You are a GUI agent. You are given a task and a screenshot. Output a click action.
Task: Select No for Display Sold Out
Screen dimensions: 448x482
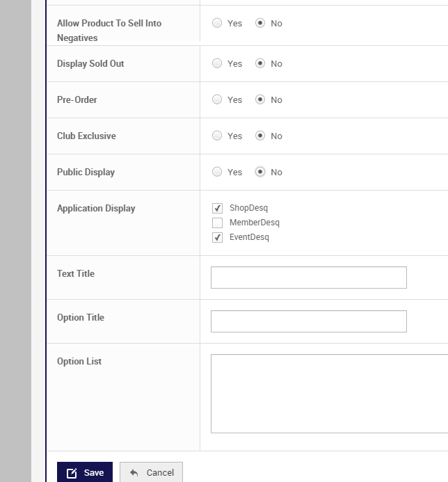(260, 63)
